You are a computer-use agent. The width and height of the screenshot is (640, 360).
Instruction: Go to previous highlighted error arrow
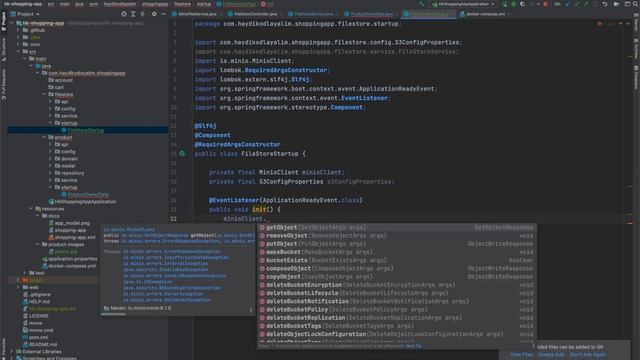621,24
